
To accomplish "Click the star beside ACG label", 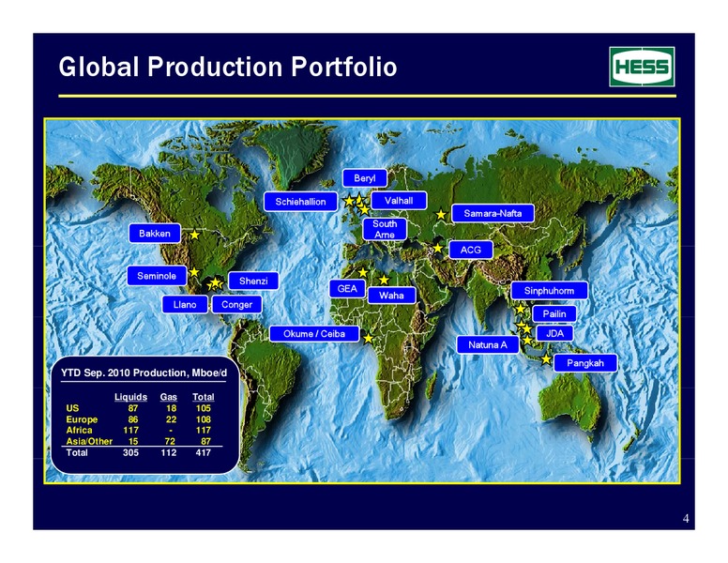I will tap(437, 248).
